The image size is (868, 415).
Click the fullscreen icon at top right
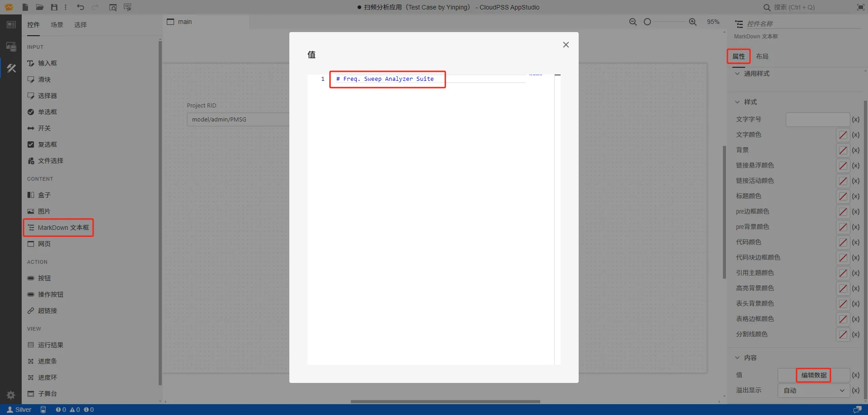(860, 7)
